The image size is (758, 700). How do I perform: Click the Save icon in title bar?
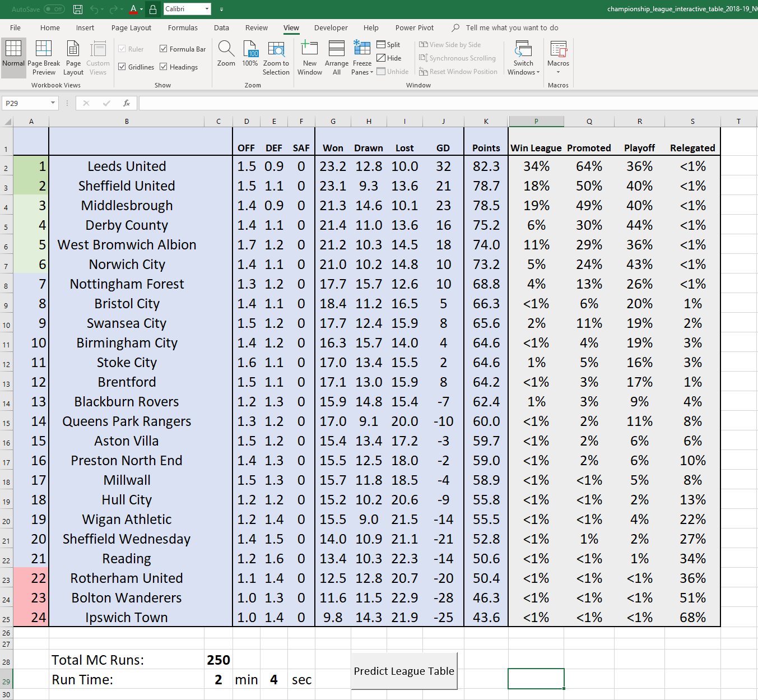click(78, 9)
